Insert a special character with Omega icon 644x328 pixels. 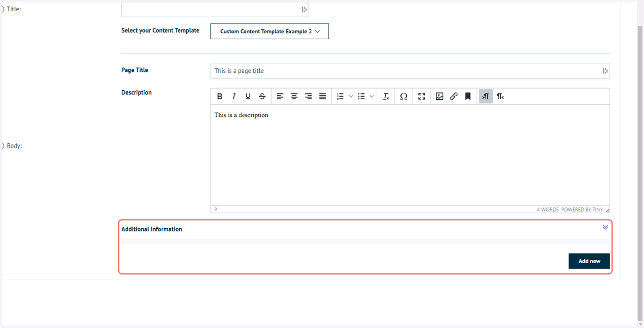coord(404,97)
